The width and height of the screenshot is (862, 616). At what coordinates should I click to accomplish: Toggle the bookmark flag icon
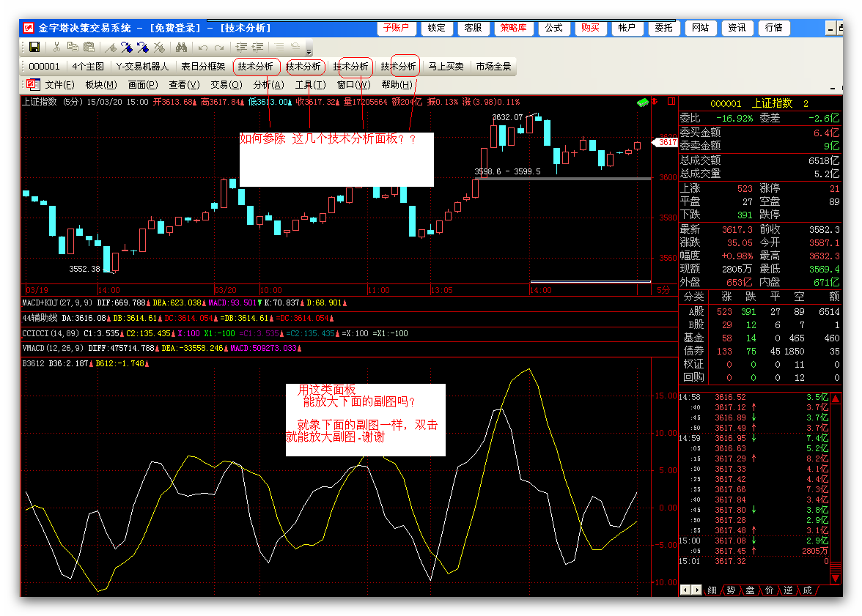pos(111,48)
